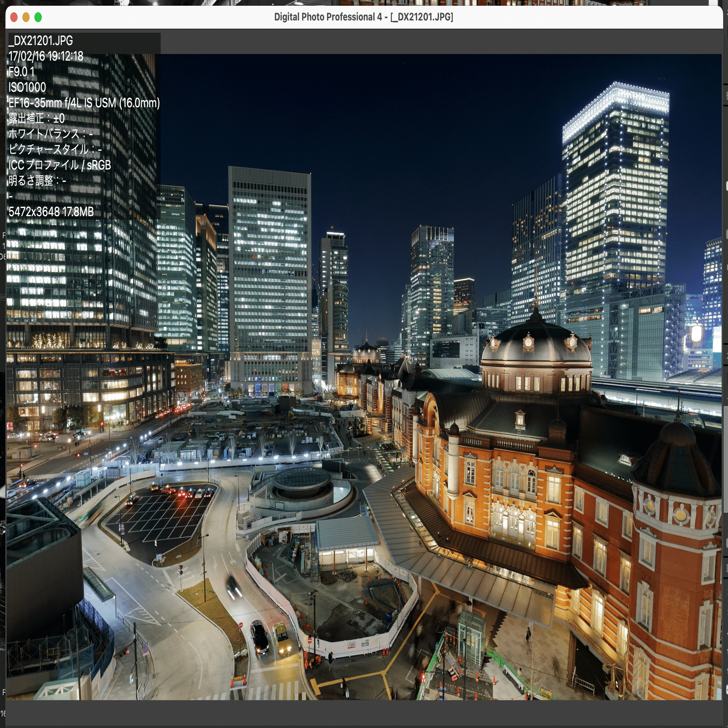Maximize the window with the green button

[x=38, y=17]
